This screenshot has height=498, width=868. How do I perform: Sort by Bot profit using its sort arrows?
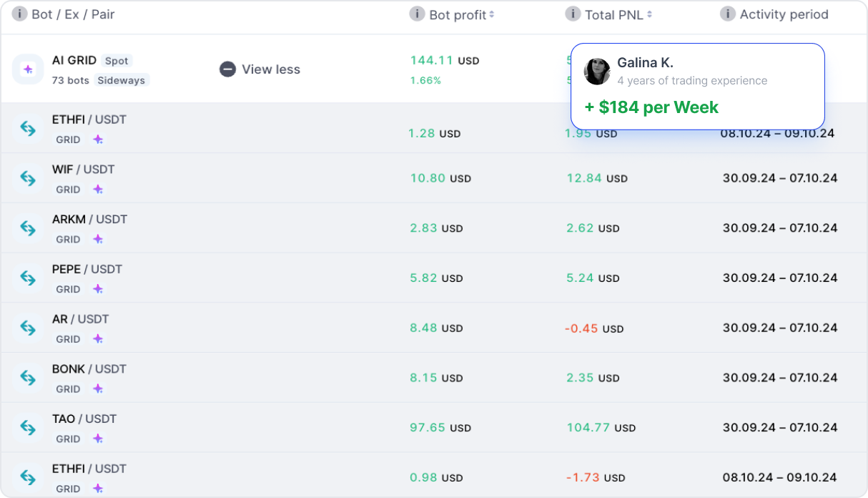click(x=492, y=14)
